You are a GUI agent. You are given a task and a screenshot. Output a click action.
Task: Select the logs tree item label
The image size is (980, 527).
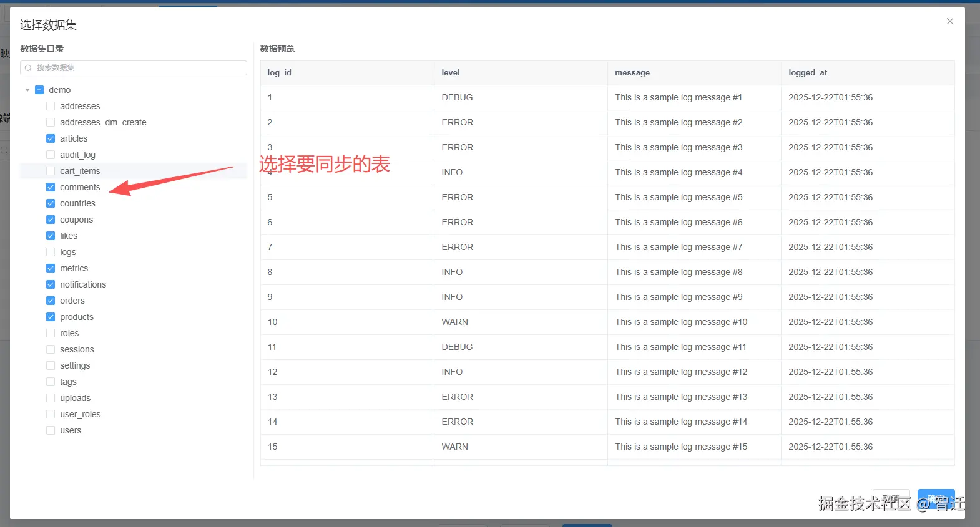(68, 252)
